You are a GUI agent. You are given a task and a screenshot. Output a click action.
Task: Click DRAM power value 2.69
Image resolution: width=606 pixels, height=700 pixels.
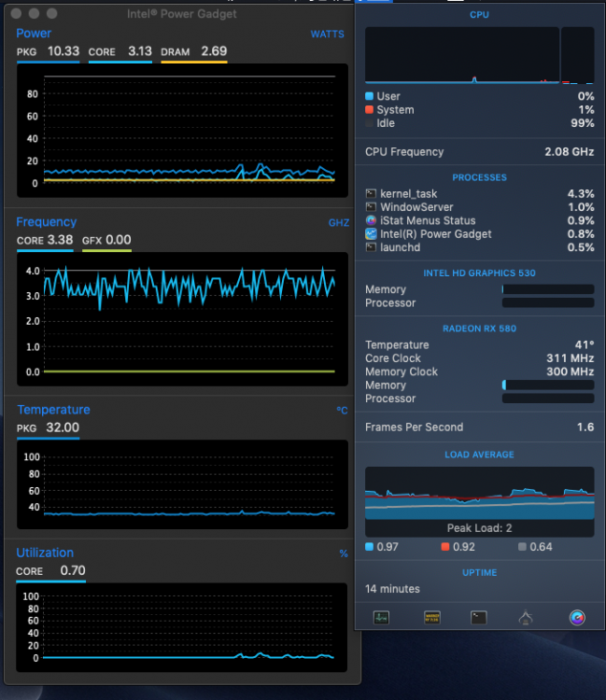[214, 51]
